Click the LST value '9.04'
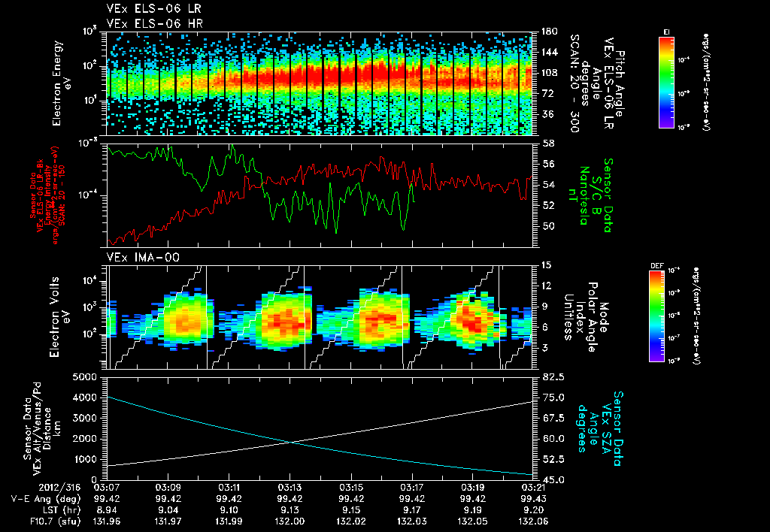 pos(168,510)
